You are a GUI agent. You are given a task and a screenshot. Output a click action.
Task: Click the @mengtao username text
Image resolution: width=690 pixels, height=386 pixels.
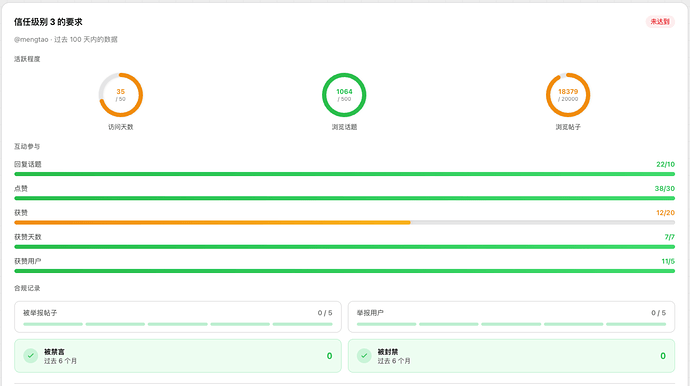click(x=31, y=40)
